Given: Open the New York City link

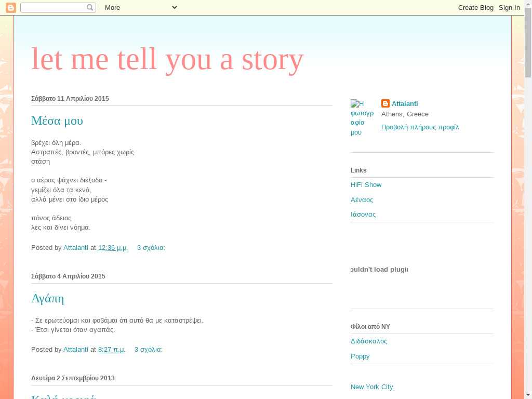Looking at the screenshot, I should pos(371,387).
